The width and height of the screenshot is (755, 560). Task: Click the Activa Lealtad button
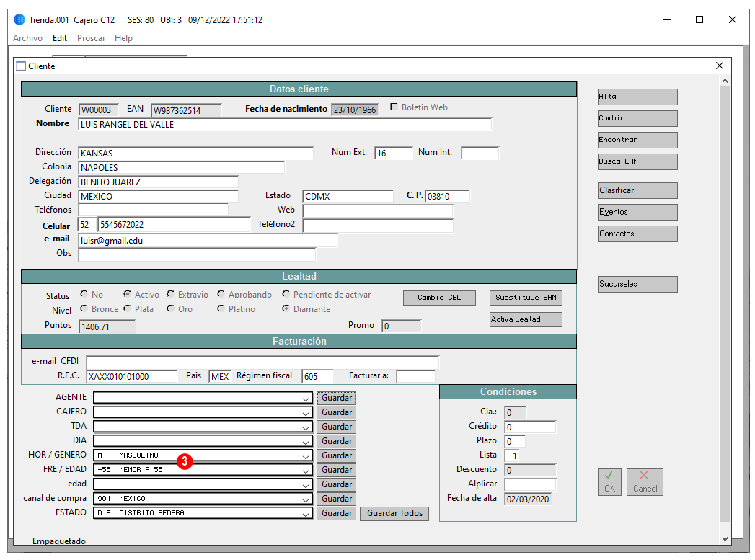526,319
